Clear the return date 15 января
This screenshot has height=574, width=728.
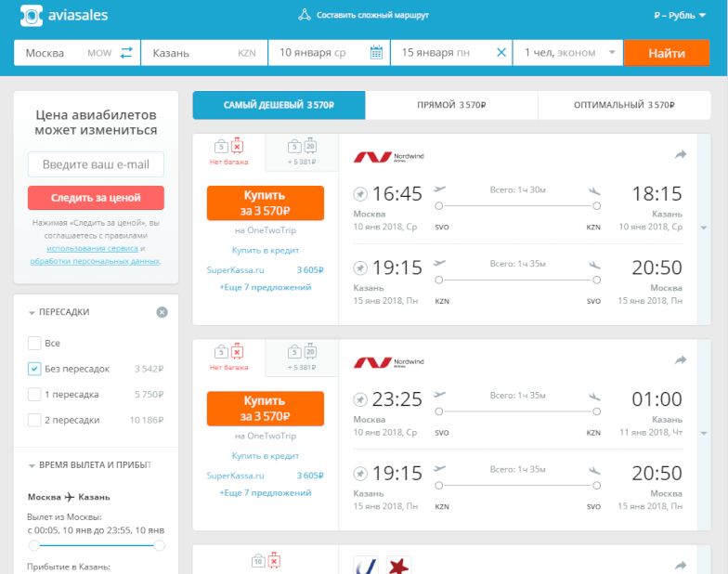[x=501, y=53]
